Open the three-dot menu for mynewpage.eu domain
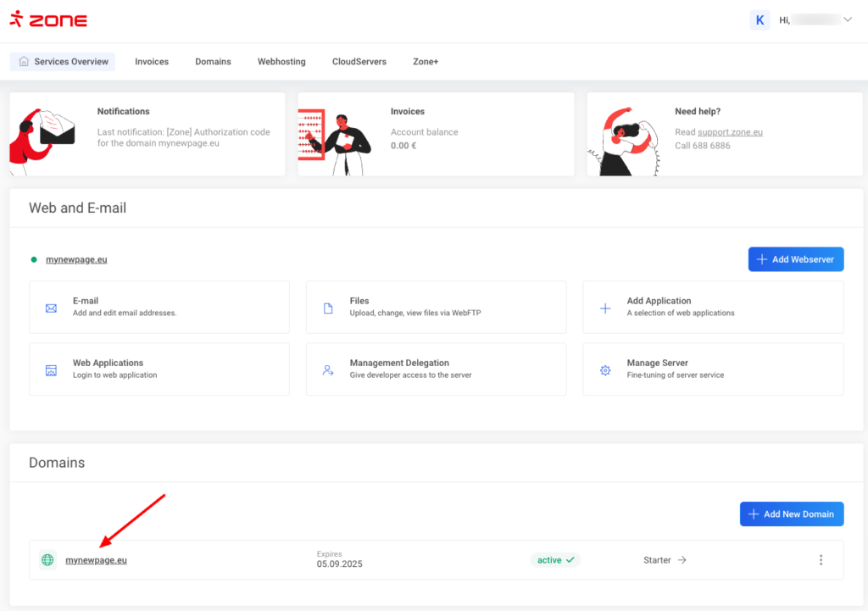This screenshot has height=611, width=868. (821, 560)
